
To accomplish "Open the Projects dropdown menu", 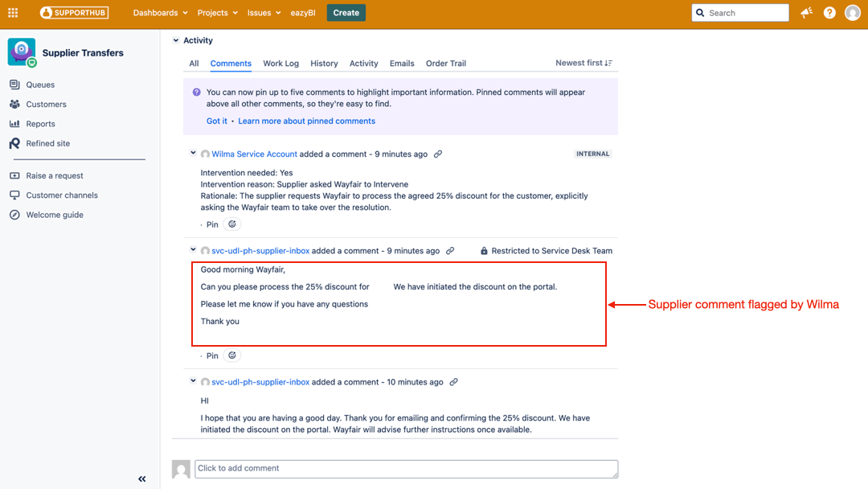I will coord(217,12).
